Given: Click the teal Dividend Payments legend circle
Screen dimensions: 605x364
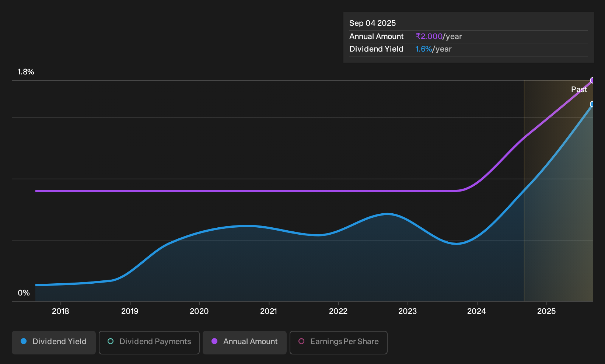Looking at the screenshot, I should click(111, 342).
